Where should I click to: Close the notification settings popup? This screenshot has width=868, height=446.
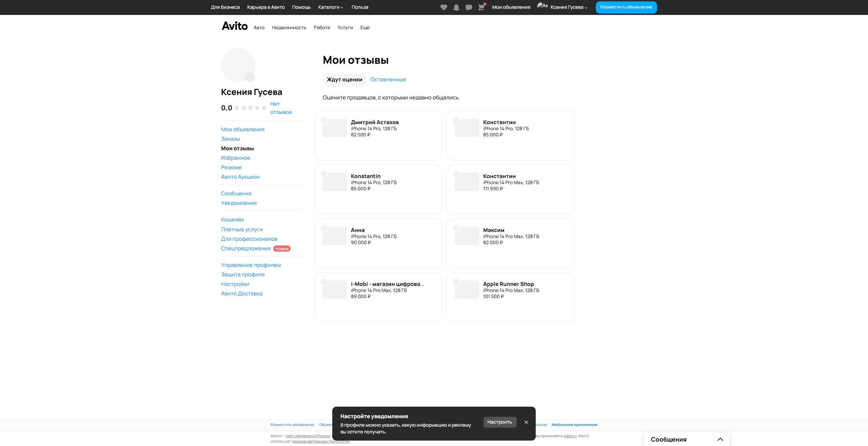(x=526, y=422)
